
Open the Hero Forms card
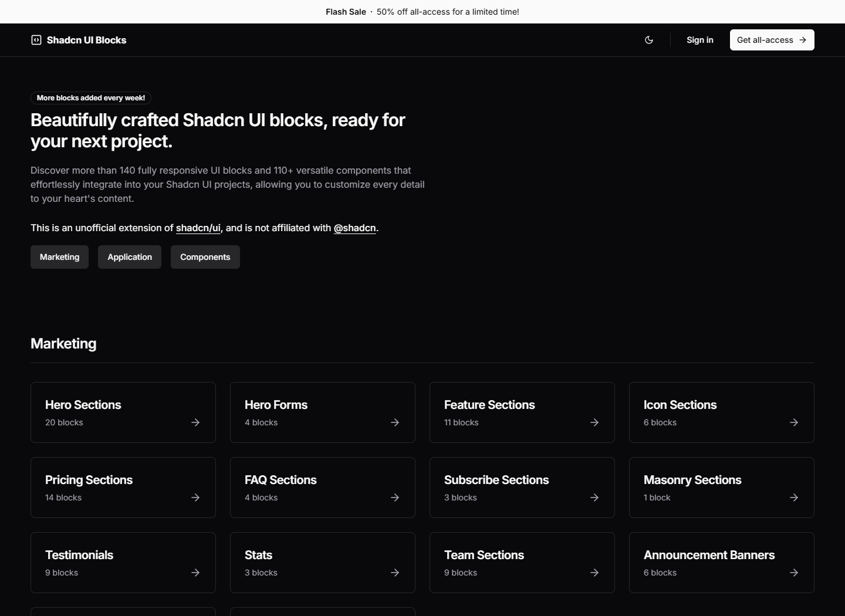323,412
